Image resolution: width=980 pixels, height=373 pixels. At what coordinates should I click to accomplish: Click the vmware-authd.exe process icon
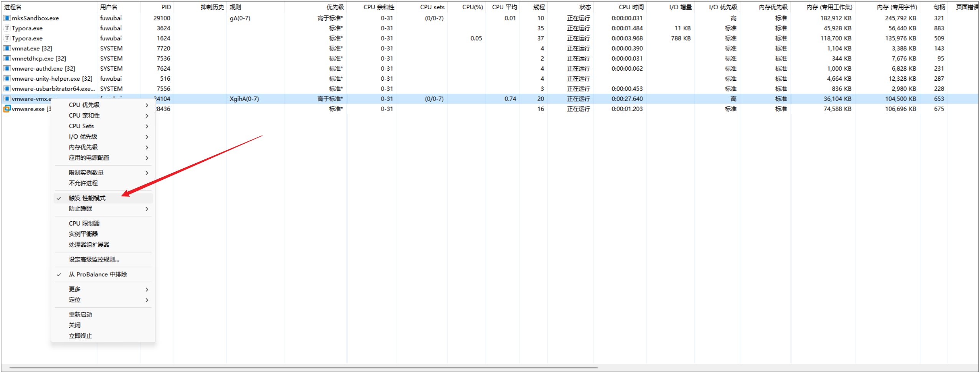coord(7,68)
